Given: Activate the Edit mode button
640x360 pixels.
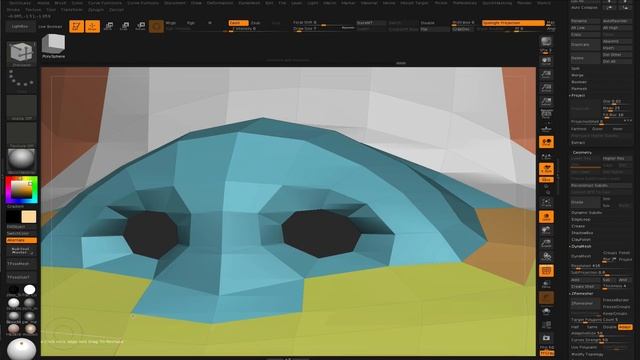Looking at the screenshot, I should tap(76, 27).
